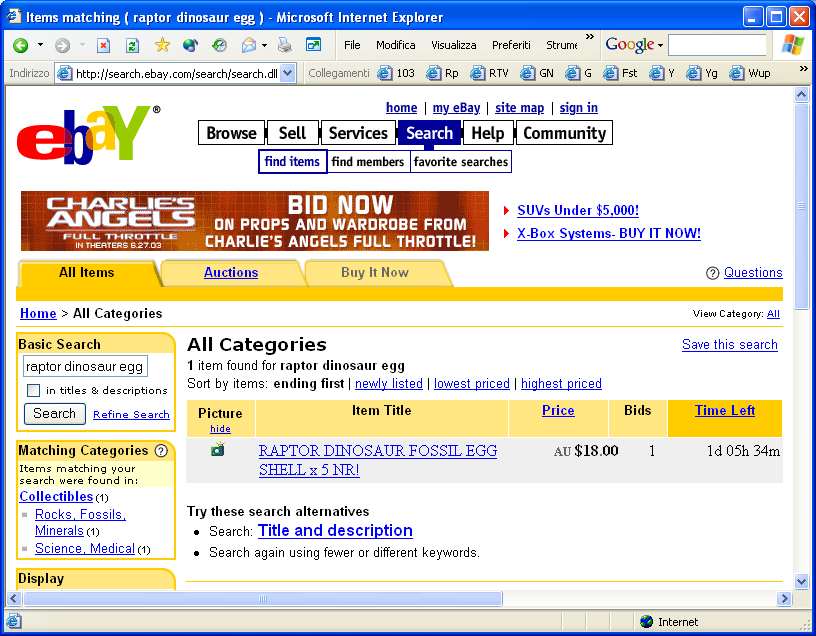Enable 'in titles & descriptions' checkbox

33,390
